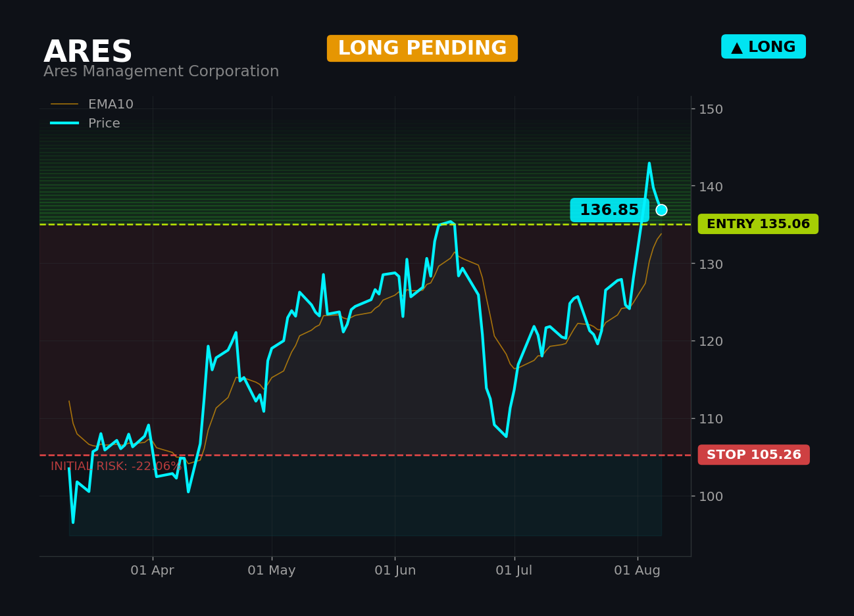This screenshot has width=854, height=616.
Task: Click the ARES ticker title
Action: pos(88,52)
